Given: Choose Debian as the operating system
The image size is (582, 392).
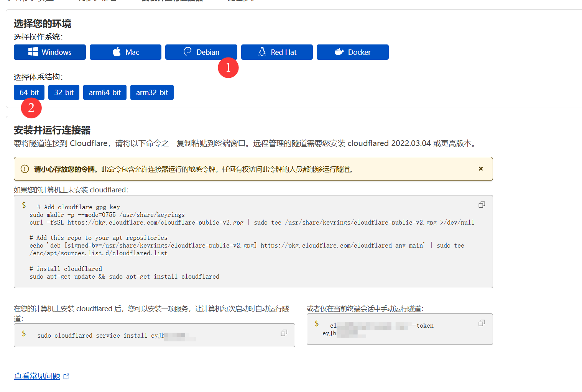Looking at the screenshot, I should (x=201, y=52).
